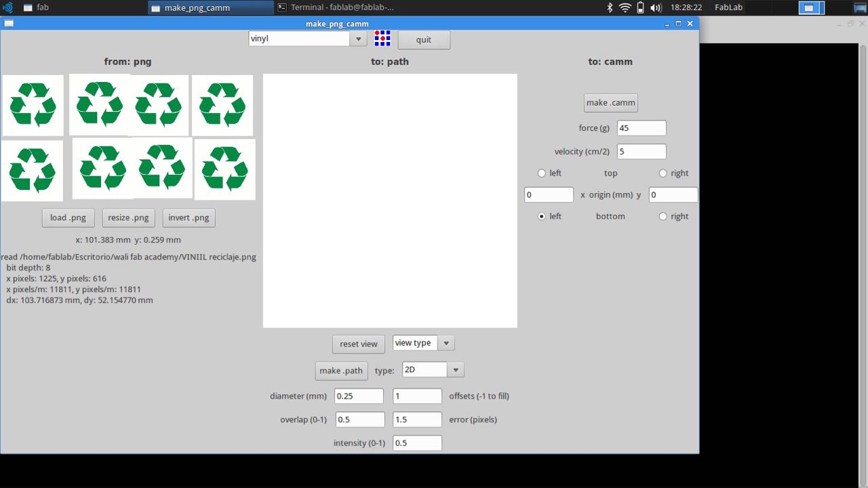
Task: Click the 'x pixels: 1225, y pixels: 616' line
Action: click(x=56, y=279)
